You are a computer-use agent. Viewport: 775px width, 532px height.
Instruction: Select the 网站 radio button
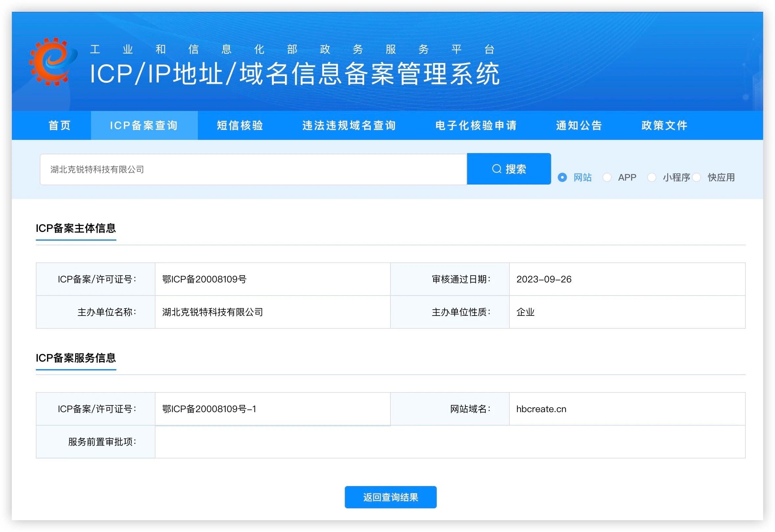562,177
